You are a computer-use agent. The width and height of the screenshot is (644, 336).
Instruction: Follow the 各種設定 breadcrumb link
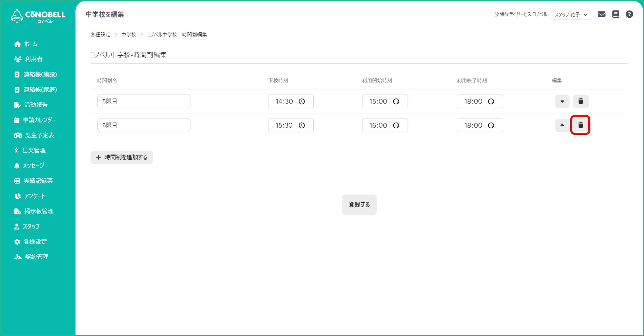click(x=100, y=34)
